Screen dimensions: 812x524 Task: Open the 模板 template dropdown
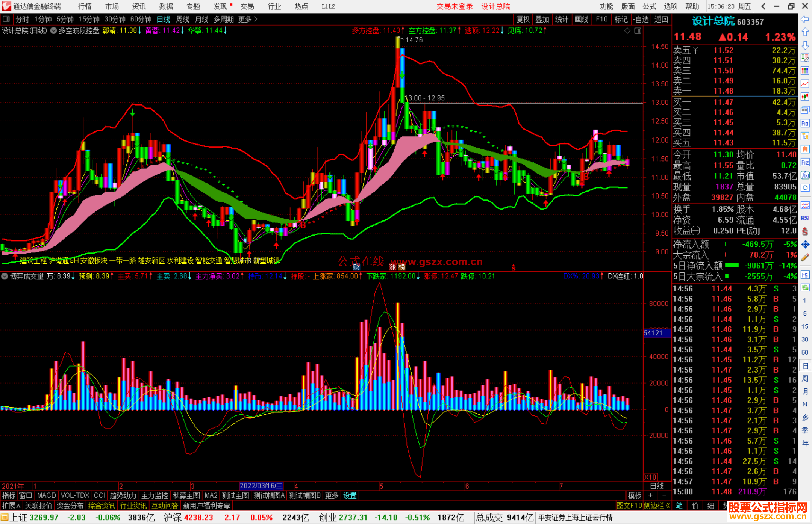pyautogui.click(x=635, y=495)
